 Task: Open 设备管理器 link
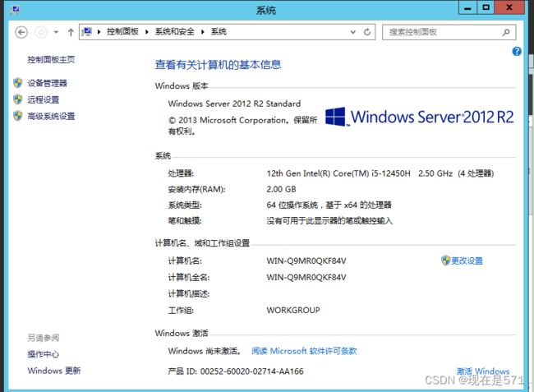(x=48, y=83)
